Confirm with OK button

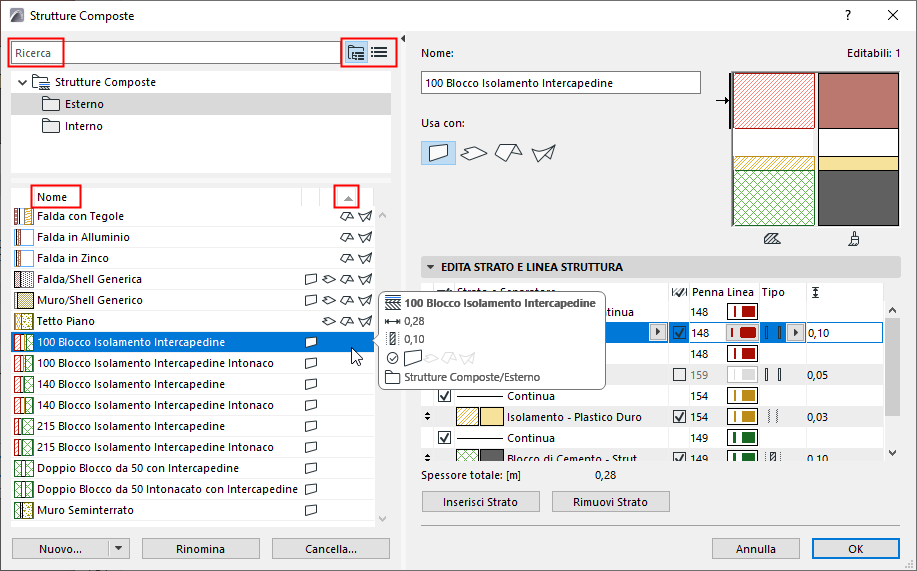tap(856, 549)
